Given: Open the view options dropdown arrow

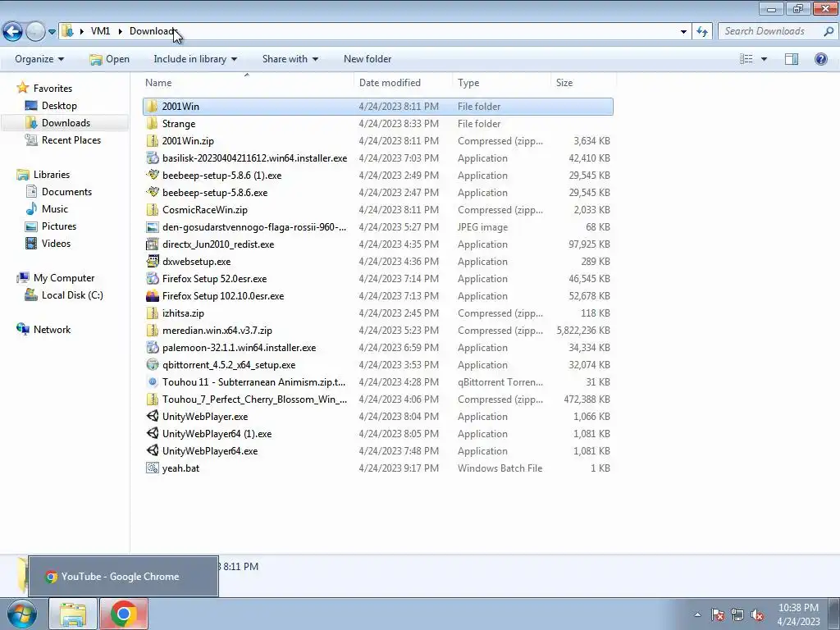Looking at the screenshot, I should [x=764, y=59].
